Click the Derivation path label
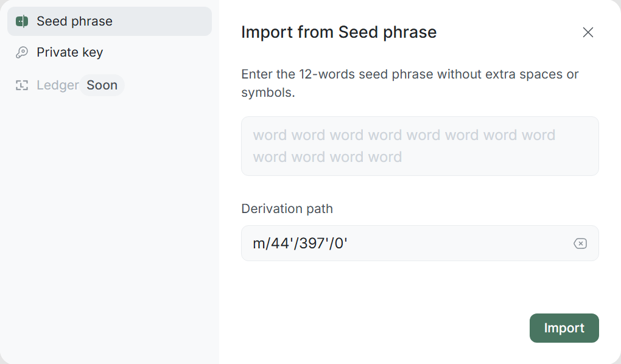This screenshot has height=364, width=621. tap(287, 209)
